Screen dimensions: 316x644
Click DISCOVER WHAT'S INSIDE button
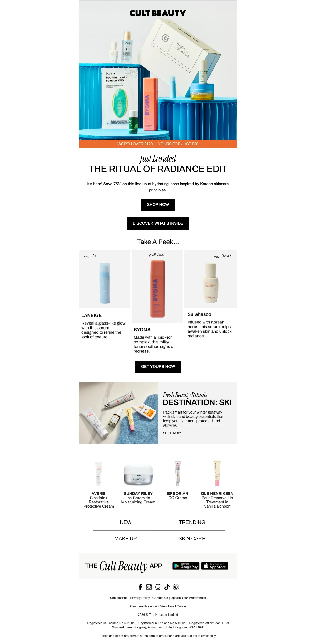[158, 223]
